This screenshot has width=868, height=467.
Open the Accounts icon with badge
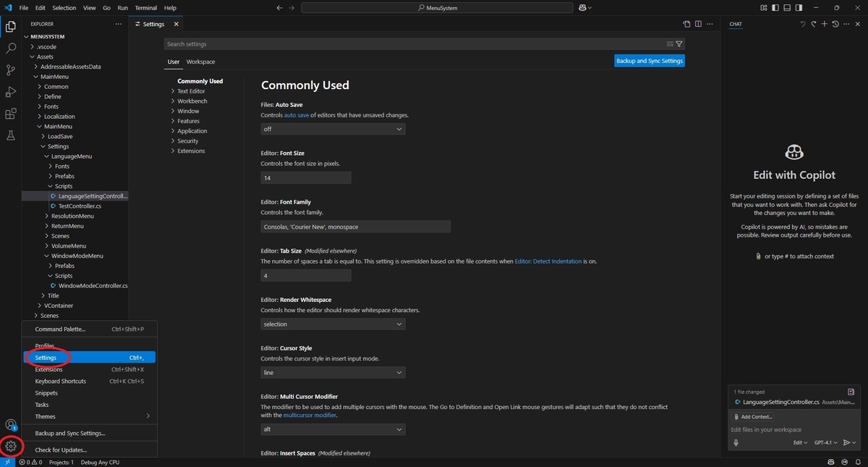coord(11,425)
